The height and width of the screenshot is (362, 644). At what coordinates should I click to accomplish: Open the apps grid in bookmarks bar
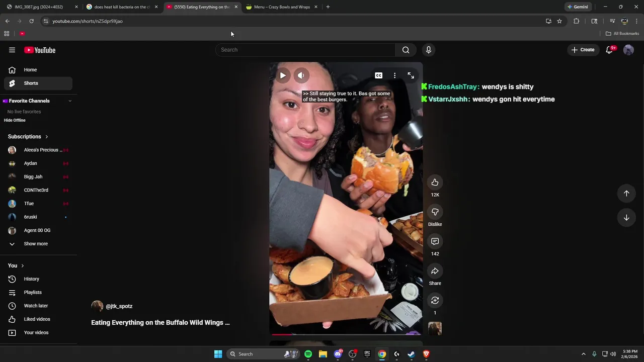tap(7, 34)
